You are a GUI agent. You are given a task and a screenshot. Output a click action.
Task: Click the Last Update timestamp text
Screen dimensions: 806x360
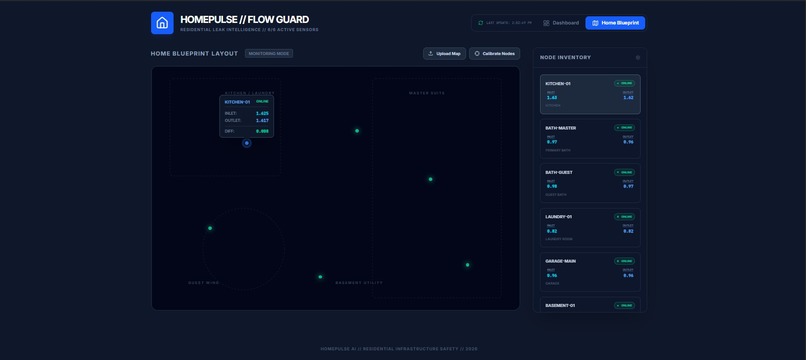point(509,23)
